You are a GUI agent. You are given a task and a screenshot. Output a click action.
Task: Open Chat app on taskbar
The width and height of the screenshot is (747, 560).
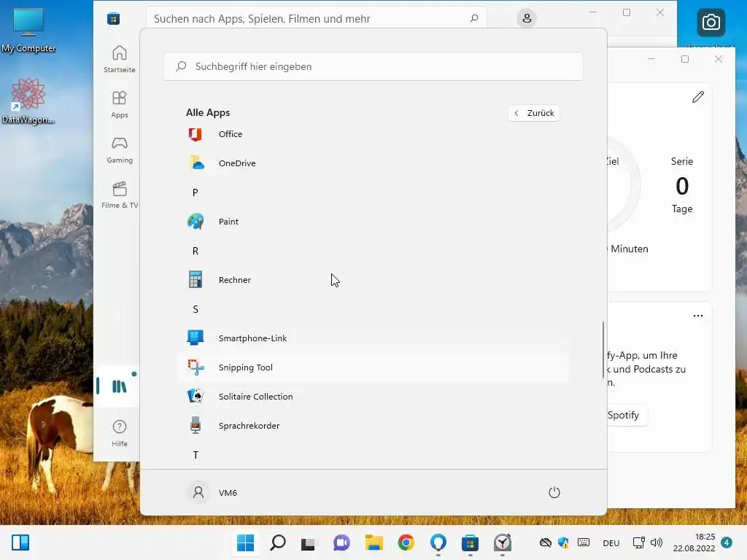[x=341, y=542]
